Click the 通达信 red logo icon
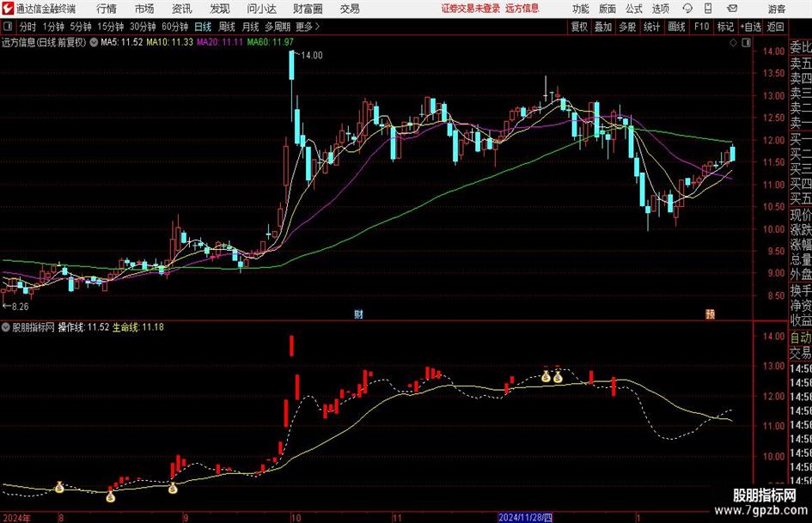 coord(8,9)
